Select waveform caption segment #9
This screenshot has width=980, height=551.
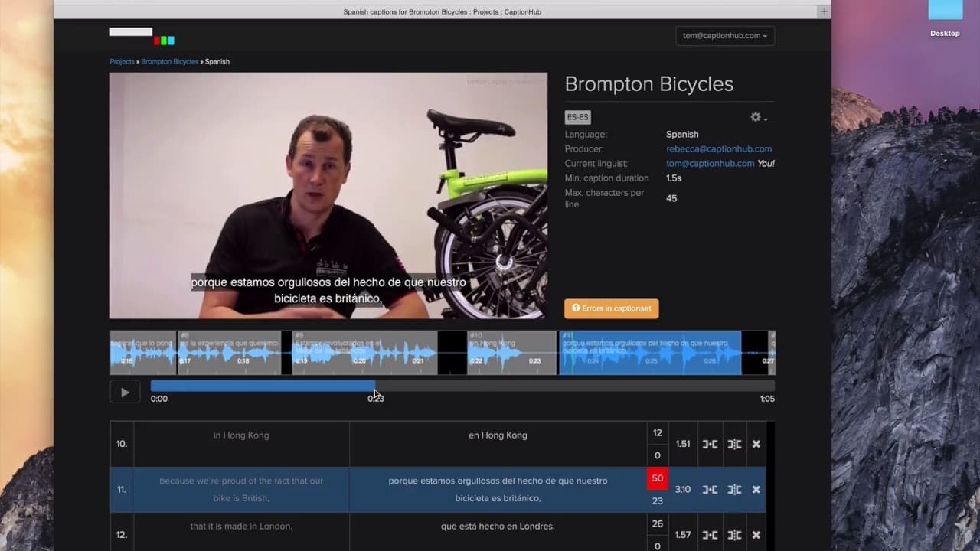(364, 353)
